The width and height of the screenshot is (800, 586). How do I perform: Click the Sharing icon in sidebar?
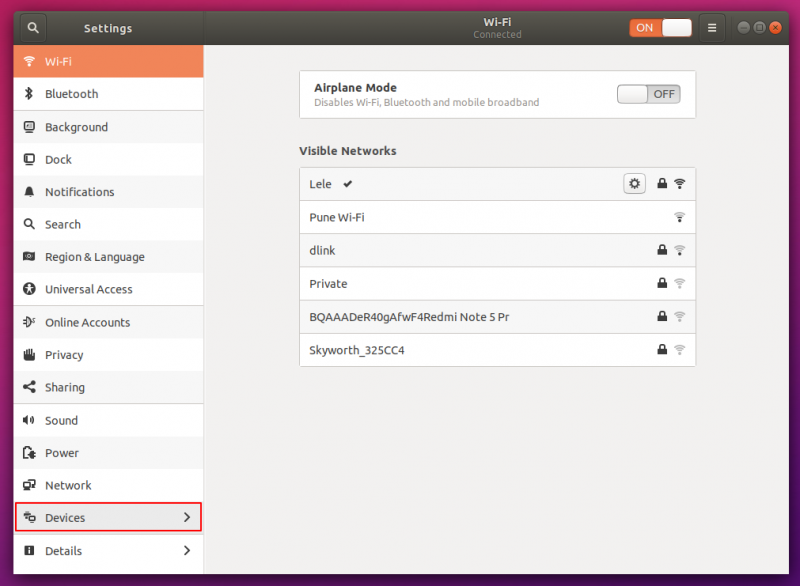[29, 388]
